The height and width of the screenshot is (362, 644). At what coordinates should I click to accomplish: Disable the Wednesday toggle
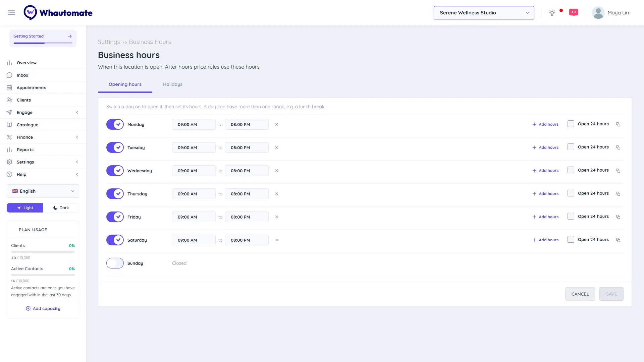coord(115,171)
